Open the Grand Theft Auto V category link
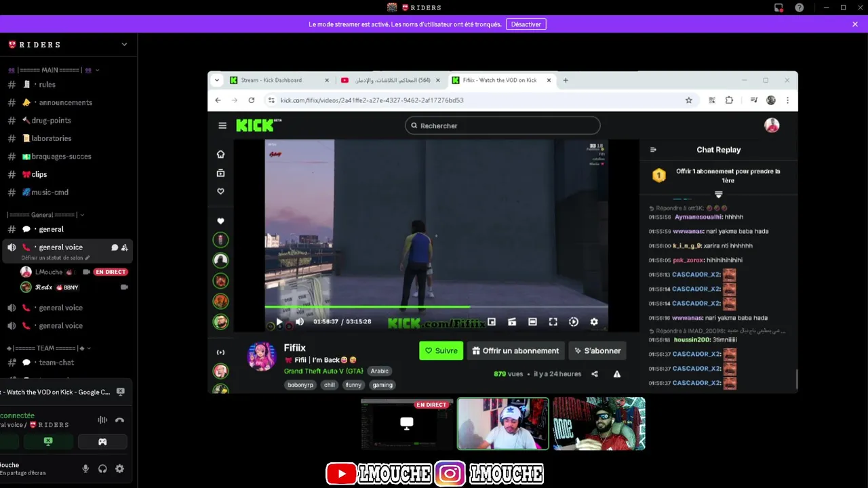 tap(323, 371)
